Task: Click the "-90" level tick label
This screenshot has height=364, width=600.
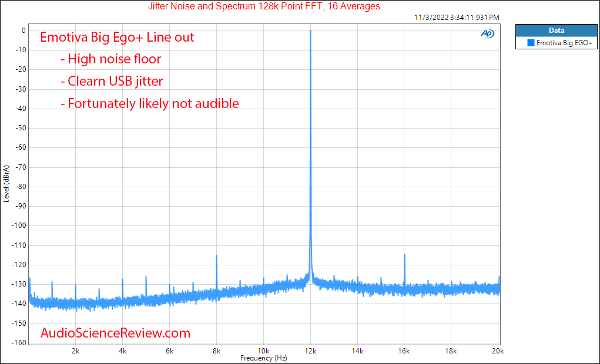Action: click(x=21, y=206)
